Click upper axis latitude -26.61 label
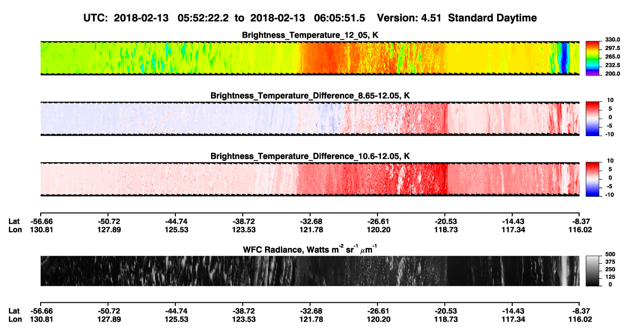This screenshot has width=644, height=330. (377, 221)
